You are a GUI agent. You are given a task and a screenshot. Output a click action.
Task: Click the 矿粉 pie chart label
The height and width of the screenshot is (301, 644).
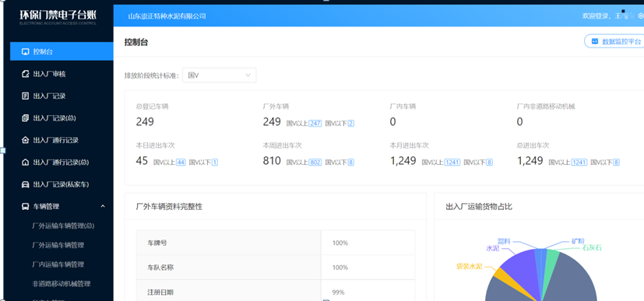point(578,241)
